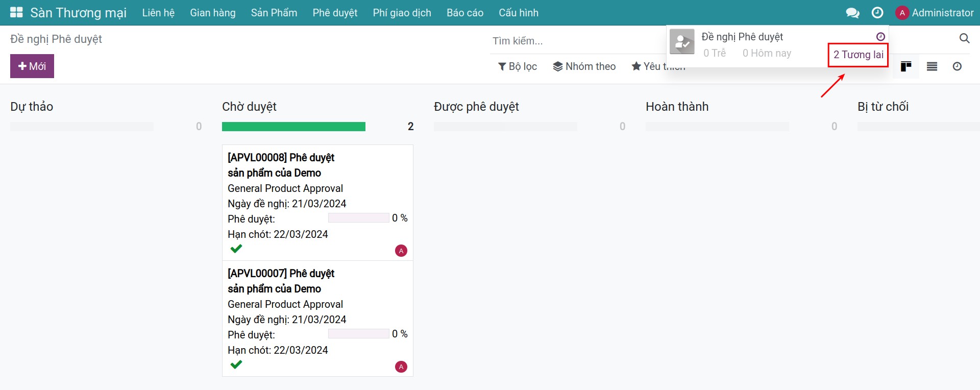Viewport: 980px width, 390px height.
Task: Click activity checkmark on APVL00008 card
Action: click(x=236, y=249)
